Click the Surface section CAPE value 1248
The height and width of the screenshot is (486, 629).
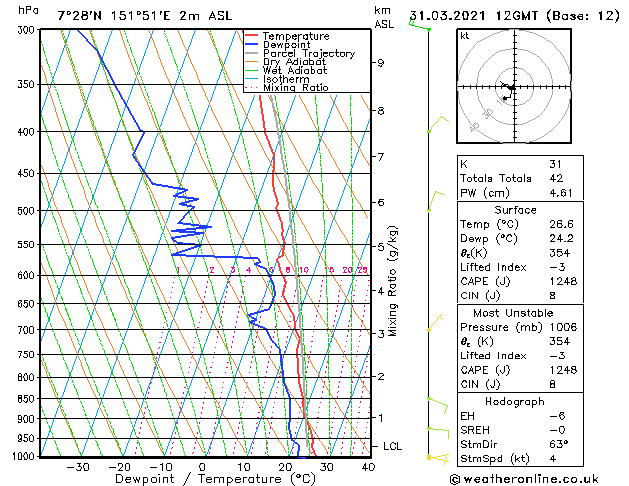[x=563, y=281]
